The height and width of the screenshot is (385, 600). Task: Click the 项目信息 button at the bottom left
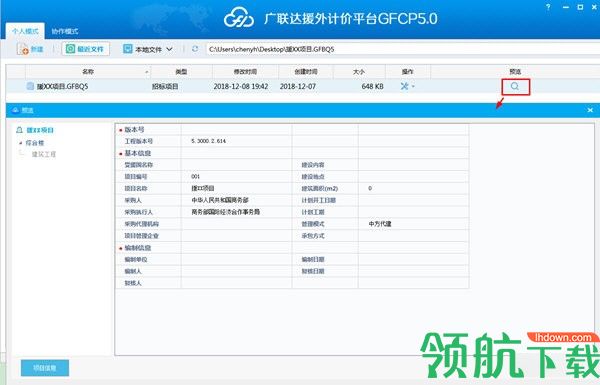coord(45,368)
